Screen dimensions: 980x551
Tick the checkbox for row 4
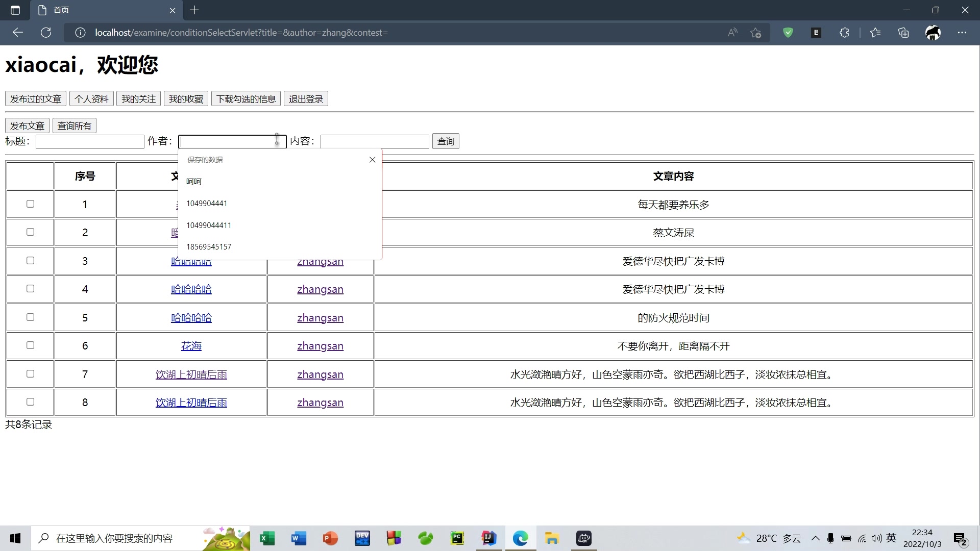pyautogui.click(x=30, y=289)
